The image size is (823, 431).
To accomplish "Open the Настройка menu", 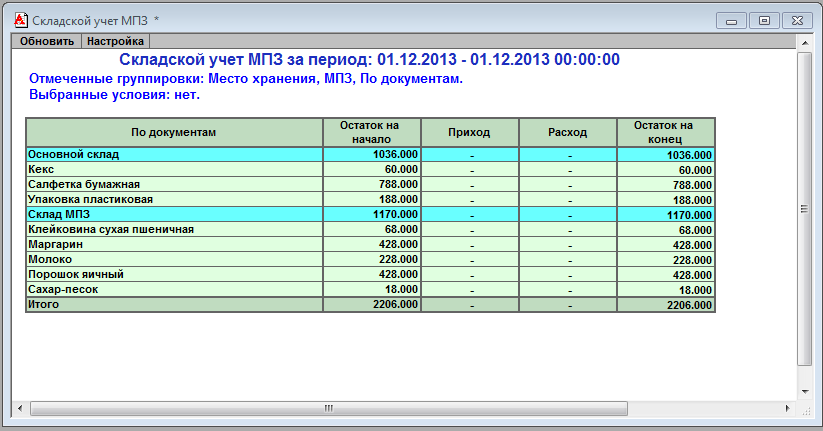I will pyautogui.click(x=115, y=41).
